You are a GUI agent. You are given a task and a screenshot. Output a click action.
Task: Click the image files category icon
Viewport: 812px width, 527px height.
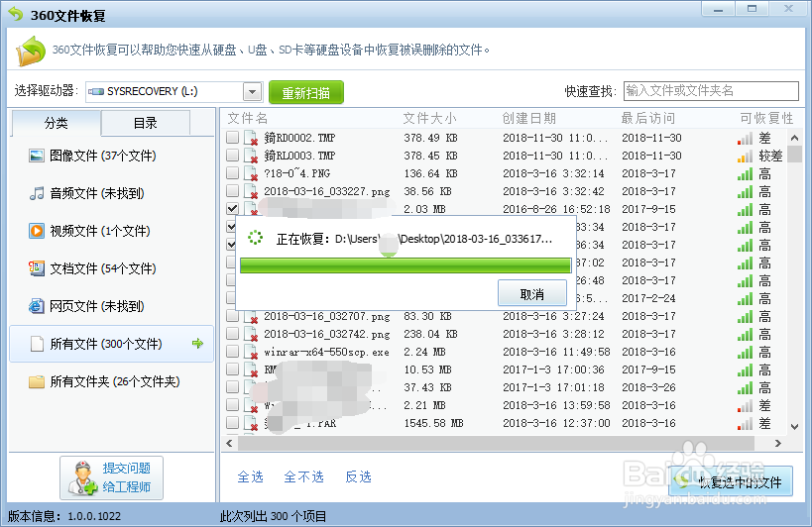[x=37, y=156]
